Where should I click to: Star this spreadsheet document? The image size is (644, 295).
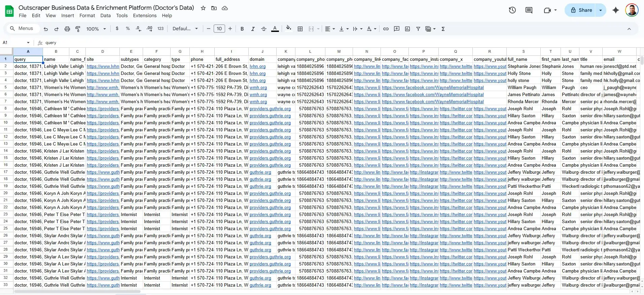[x=203, y=8]
